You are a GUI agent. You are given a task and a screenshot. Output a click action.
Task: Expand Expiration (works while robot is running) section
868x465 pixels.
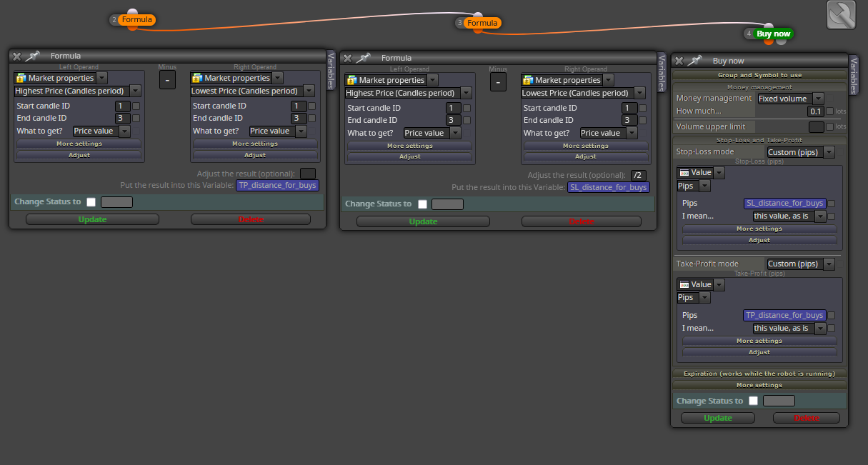tap(759, 373)
